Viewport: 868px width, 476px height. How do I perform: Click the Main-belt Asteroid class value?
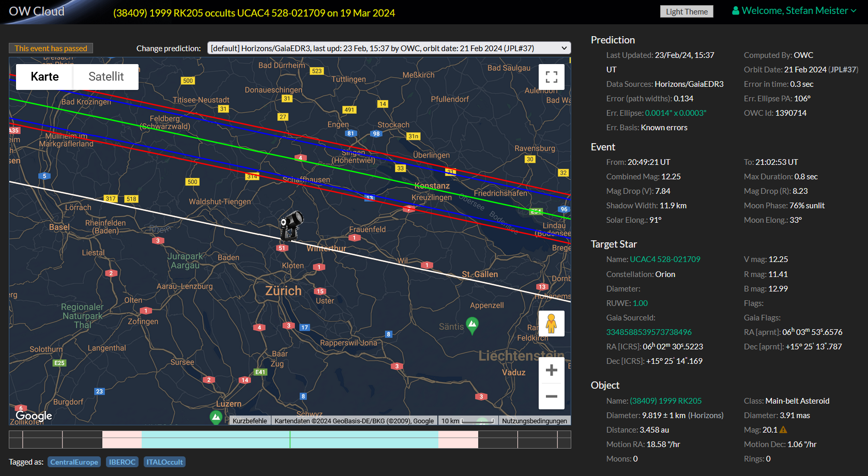(797, 401)
